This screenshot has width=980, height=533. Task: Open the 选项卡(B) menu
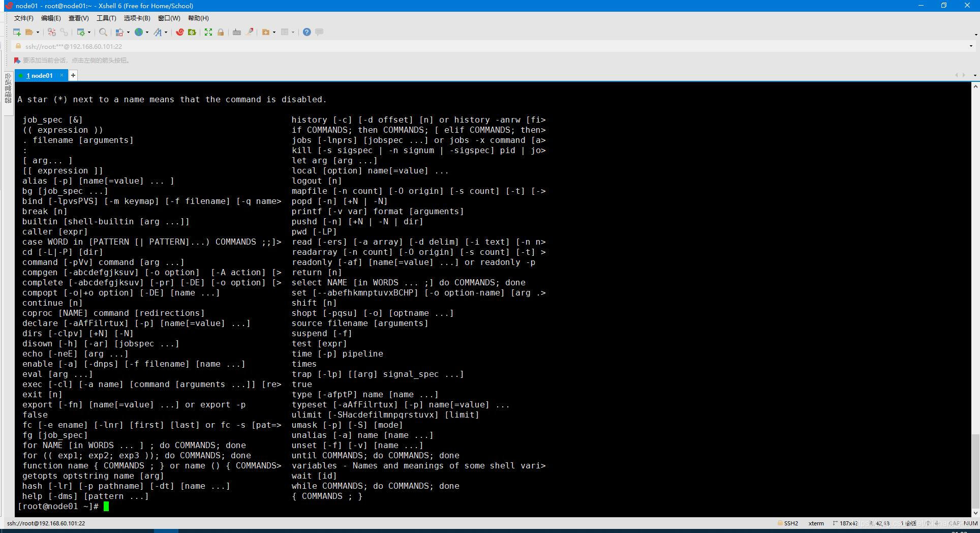[x=137, y=18]
